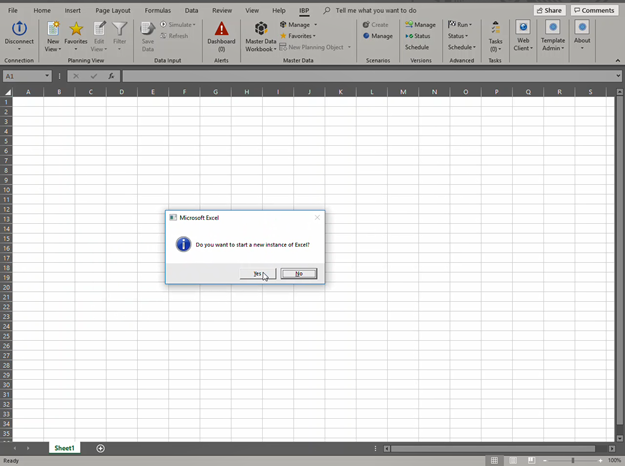
Task: Switch to Normal view in status bar
Action: [x=494, y=460]
